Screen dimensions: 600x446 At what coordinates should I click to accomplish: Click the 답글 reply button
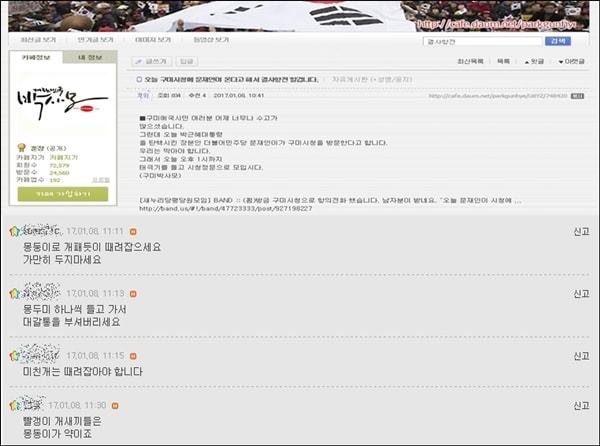(187, 61)
